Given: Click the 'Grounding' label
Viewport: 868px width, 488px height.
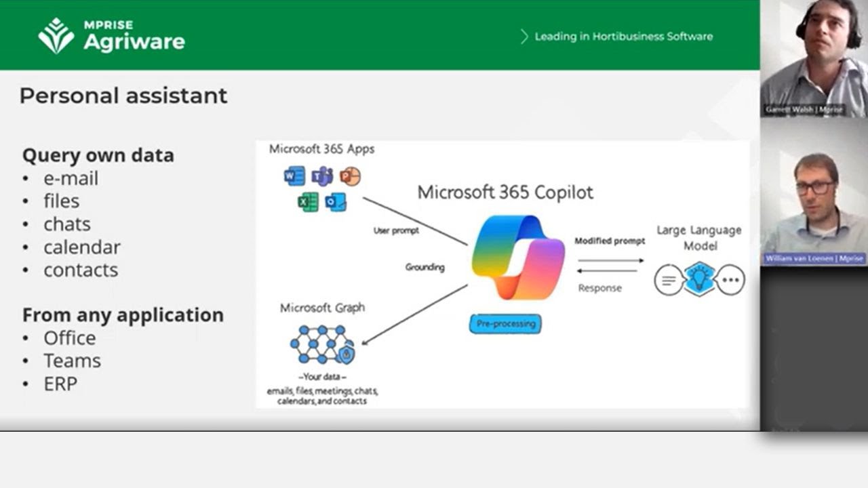Looking at the screenshot, I should coord(425,267).
